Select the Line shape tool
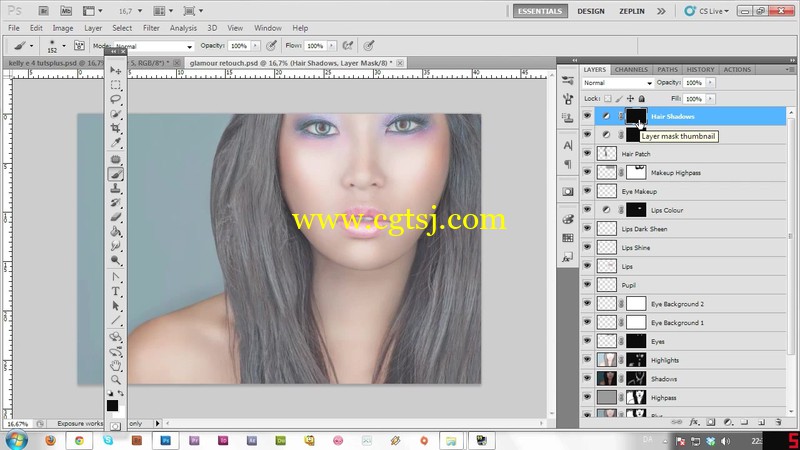The height and width of the screenshot is (450, 800). 116,321
